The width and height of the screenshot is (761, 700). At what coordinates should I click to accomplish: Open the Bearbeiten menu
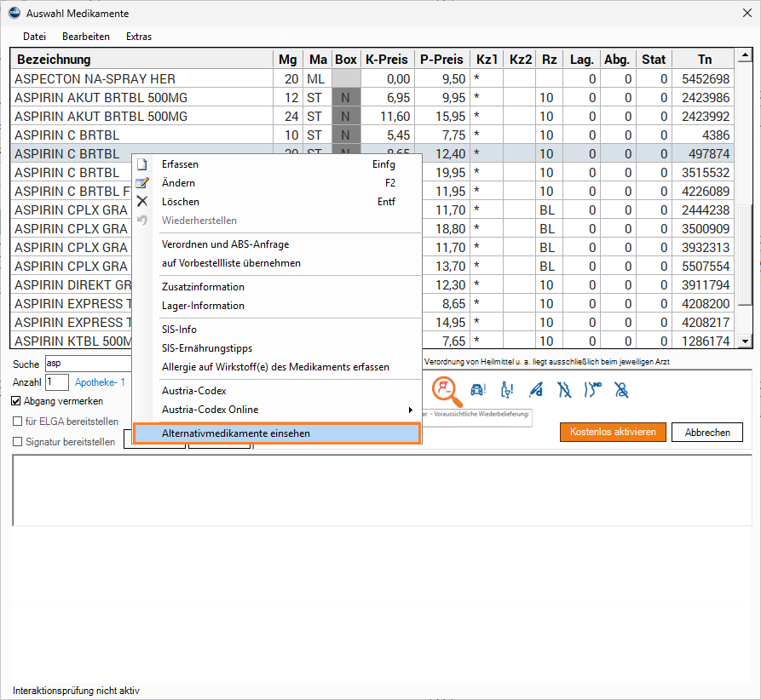click(85, 37)
